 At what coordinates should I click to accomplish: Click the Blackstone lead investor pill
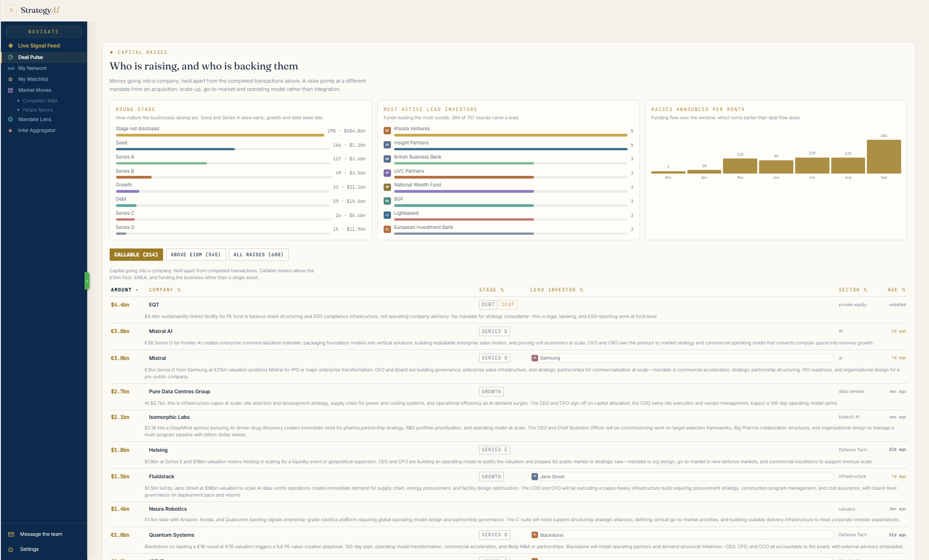pos(682,535)
